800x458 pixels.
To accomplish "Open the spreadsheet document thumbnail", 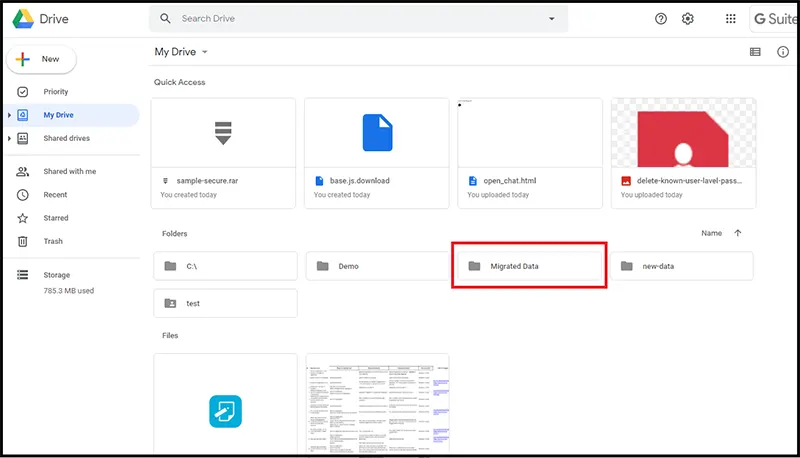I will 378,403.
